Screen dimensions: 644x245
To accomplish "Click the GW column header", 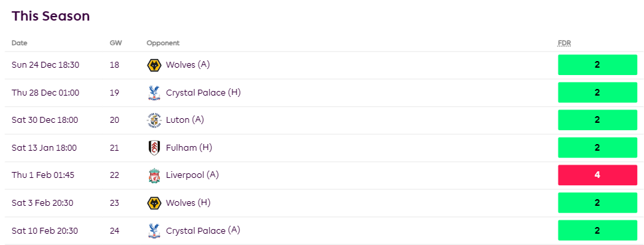I will 116,42.
